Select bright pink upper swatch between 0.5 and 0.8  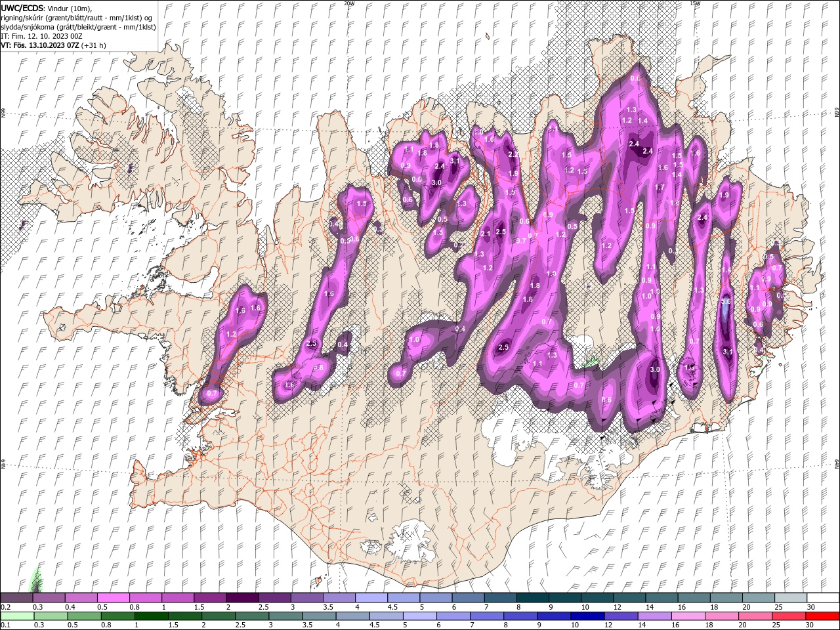(x=114, y=598)
